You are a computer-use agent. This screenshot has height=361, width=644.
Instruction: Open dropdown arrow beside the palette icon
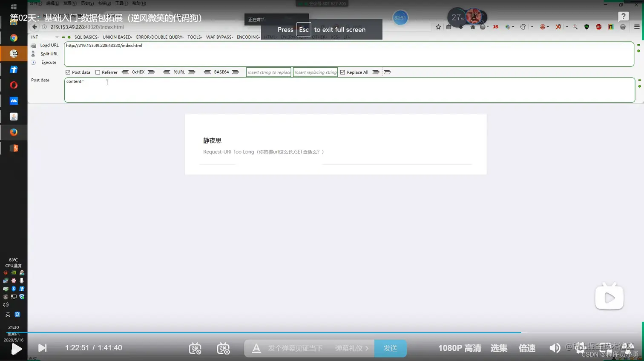(x=532, y=27)
